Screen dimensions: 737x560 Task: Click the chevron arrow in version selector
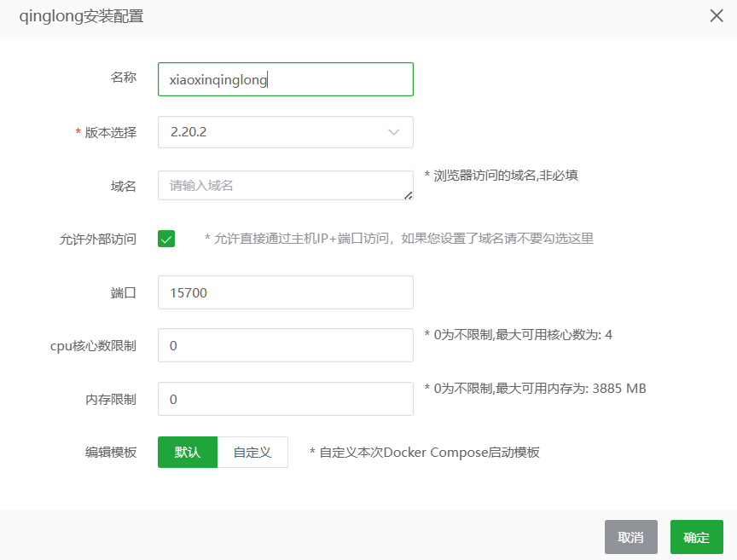(x=393, y=132)
